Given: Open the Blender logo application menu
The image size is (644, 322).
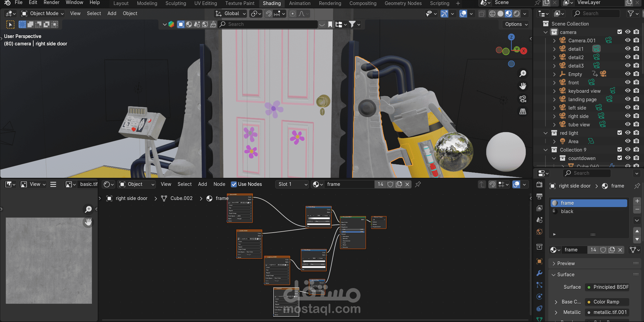Looking at the screenshot, I should 7,3.
